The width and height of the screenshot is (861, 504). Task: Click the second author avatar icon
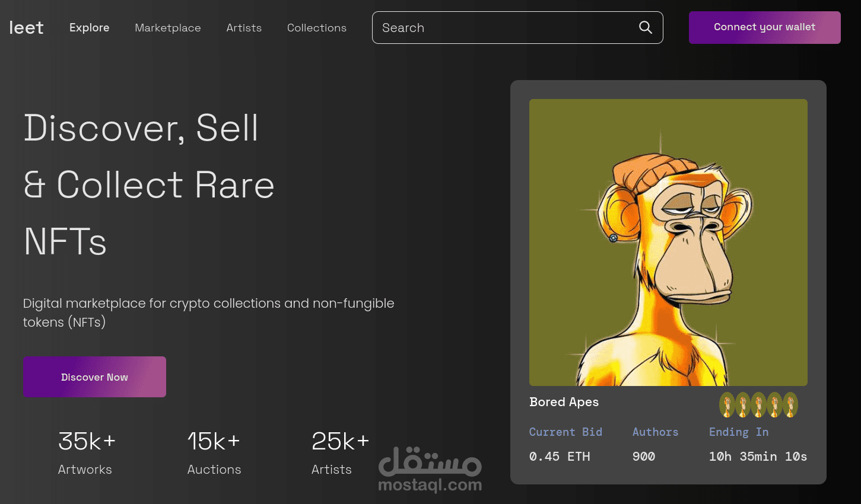pyautogui.click(x=743, y=405)
